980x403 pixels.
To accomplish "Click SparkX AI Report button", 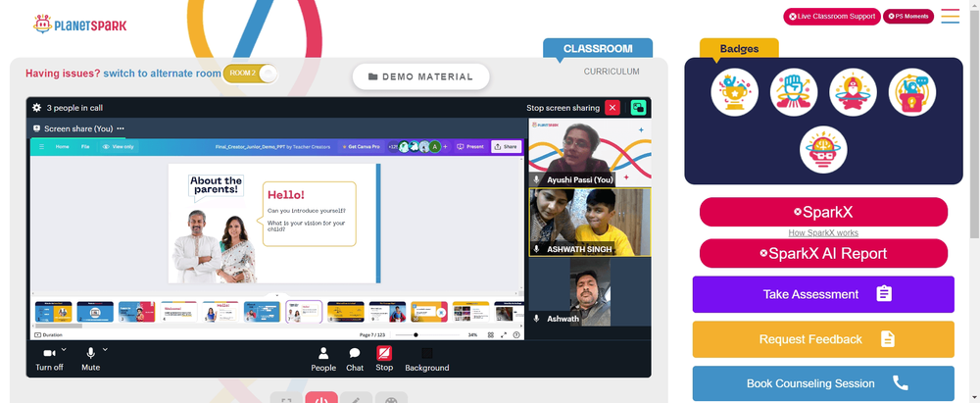I will [823, 253].
